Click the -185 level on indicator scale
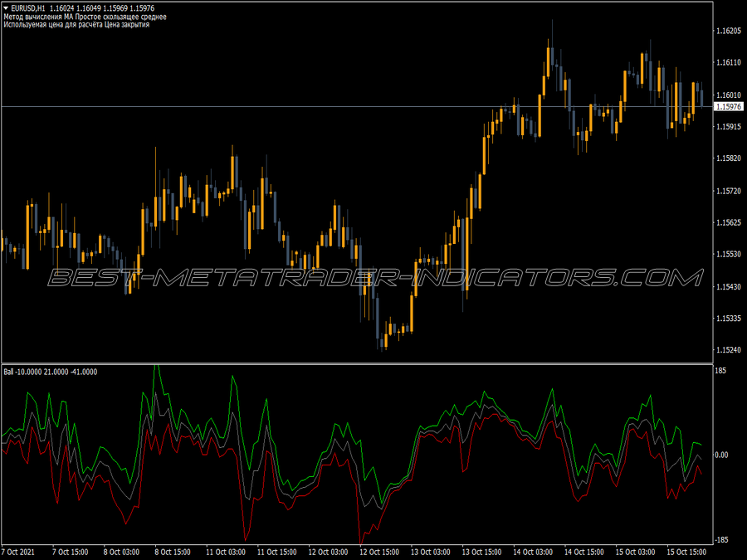Viewport: 747px width, 560px height. [721, 540]
